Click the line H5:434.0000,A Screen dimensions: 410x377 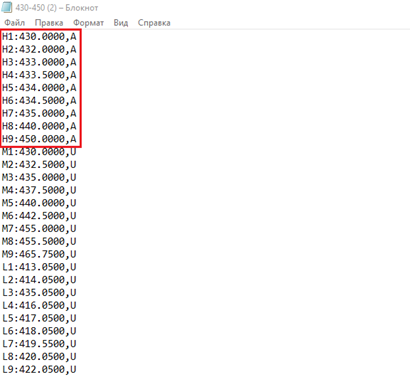[x=39, y=88]
